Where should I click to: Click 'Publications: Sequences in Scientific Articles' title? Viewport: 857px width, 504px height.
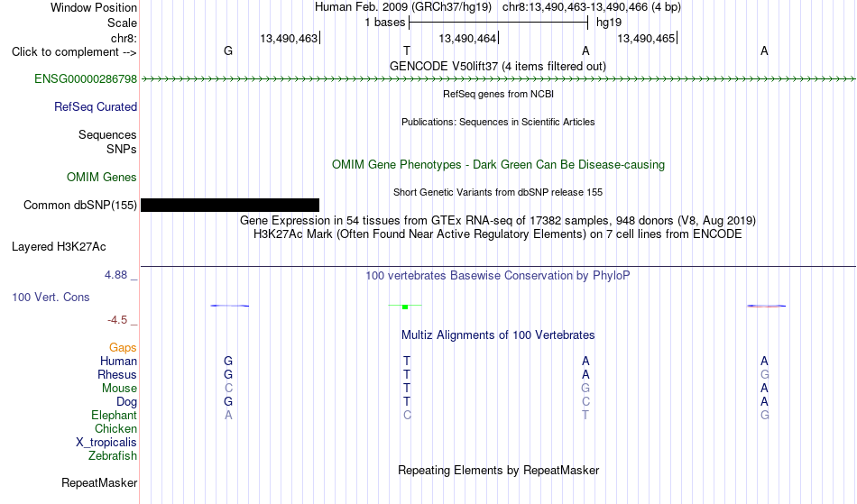point(498,122)
